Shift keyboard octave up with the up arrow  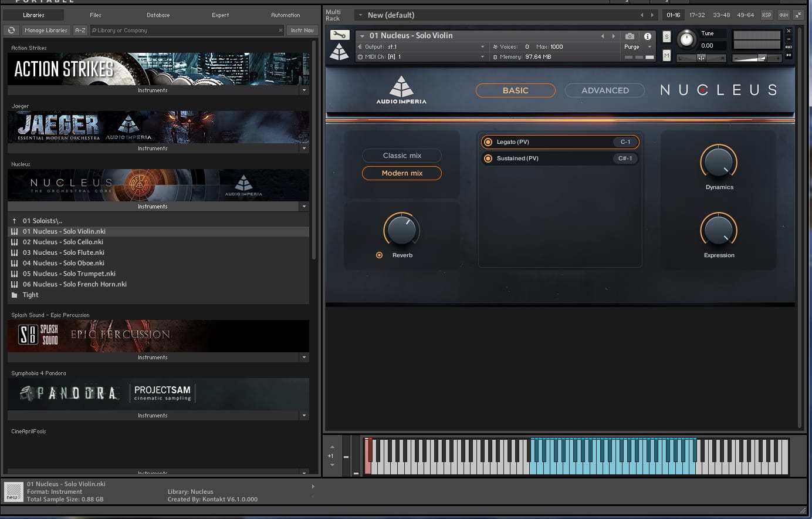(x=332, y=447)
